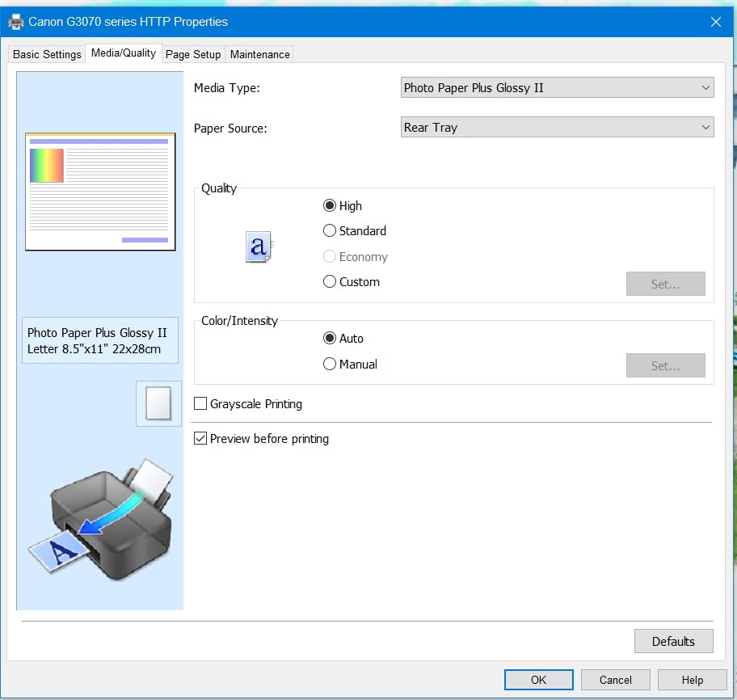737x700 pixels.
Task: Close the Canon Properties dialog
Action: pos(715,22)
